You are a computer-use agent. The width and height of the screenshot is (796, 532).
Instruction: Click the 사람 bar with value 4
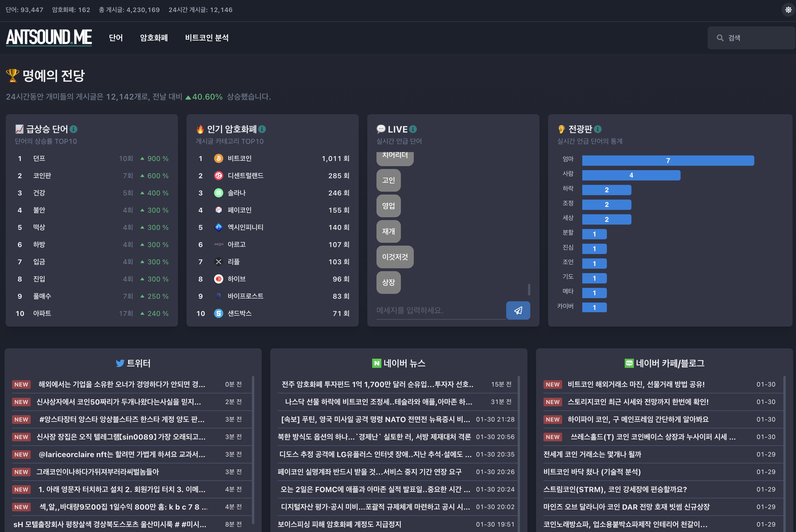(x=631, y=175)
